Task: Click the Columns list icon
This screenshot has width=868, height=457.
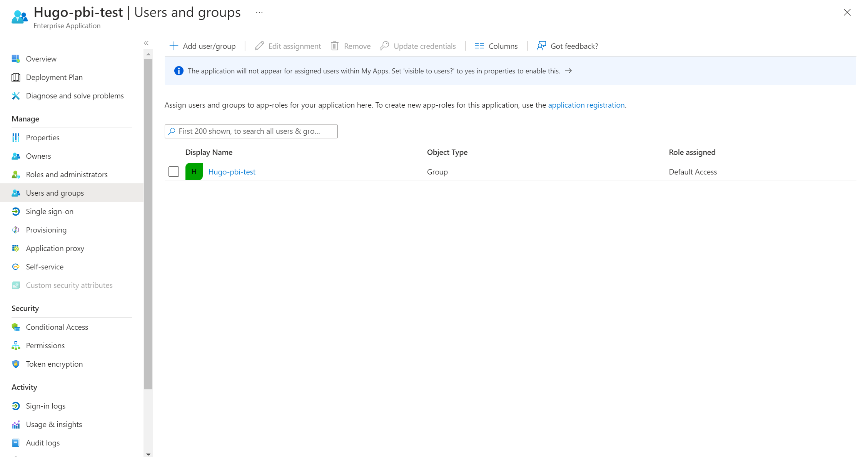Action: click(479, 46)
